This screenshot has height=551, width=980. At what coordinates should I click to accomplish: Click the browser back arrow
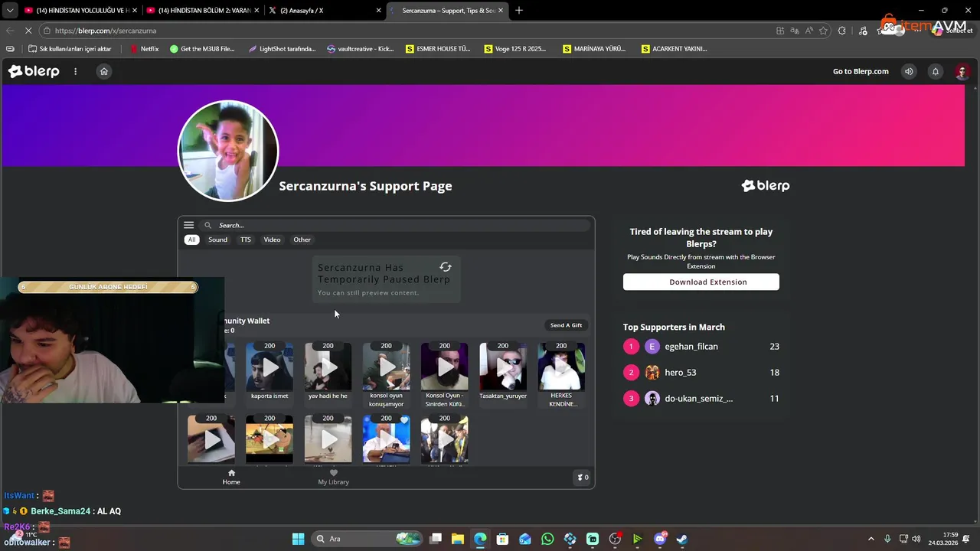point(10,31)
